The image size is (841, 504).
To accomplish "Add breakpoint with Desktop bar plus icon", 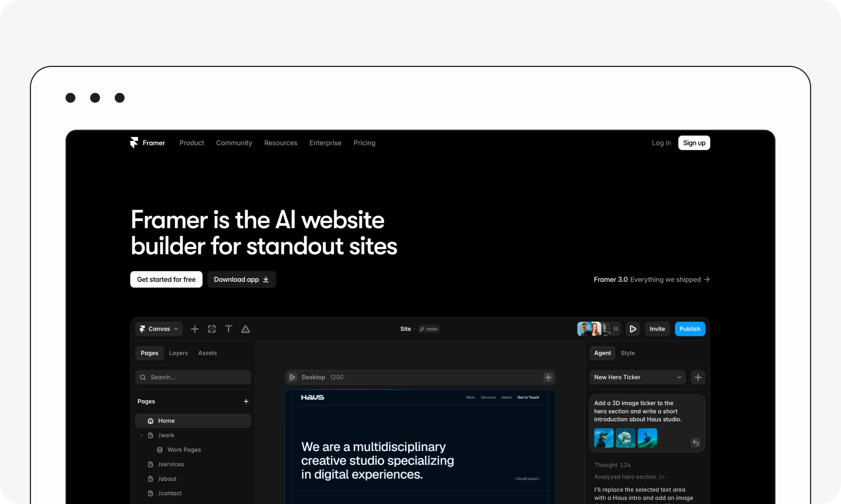I will [548, 377].
